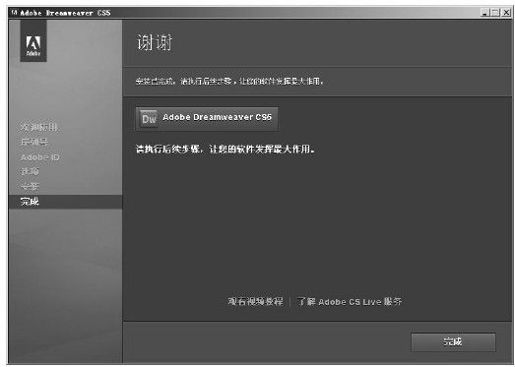515x367 pixels.
Task: Select the 安装 step above 完成 in the sidebar
Action: pyautogui.click(x=30, y=186)
